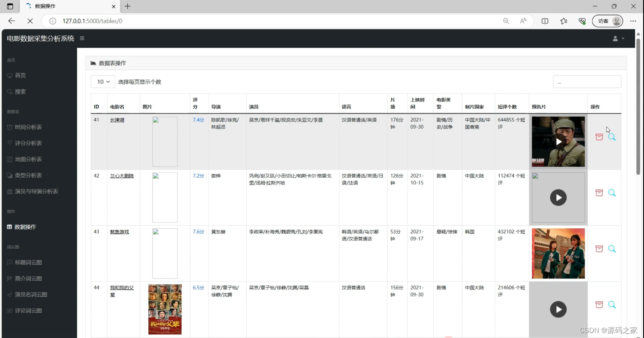644x338 pixels.
Task: Play the 兰心大剧院 trailer video
Action: (x=558, y=197)
